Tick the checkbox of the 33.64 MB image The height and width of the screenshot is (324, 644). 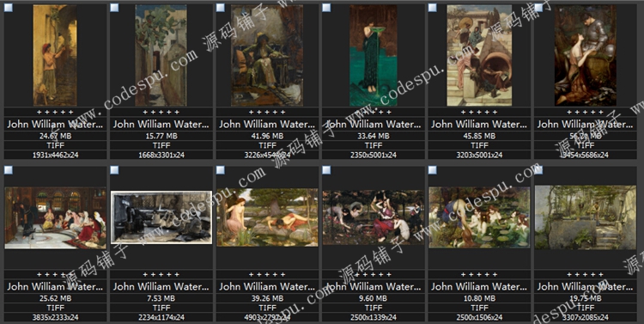(326, 8)
